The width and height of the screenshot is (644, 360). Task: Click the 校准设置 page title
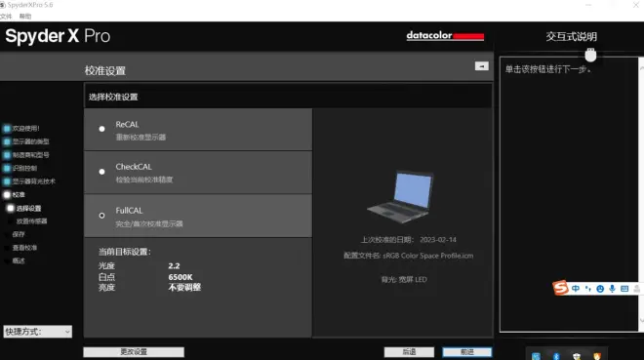105,71
